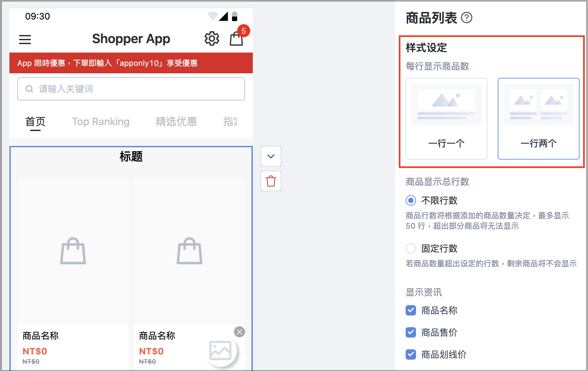588x371 pixels.
Task: Delete the block with the trash icon
Action: 271,181
